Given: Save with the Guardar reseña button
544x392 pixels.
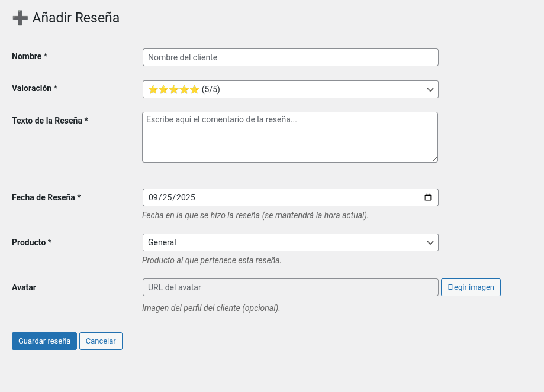Looking at the screenshot, I should coord(44,341).
